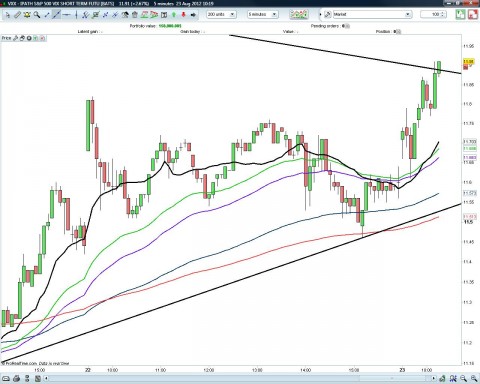Image resolution: width=480 pixels, height=384 pixels.
Task: Select the vertical line tool
Action: point(76,15)
